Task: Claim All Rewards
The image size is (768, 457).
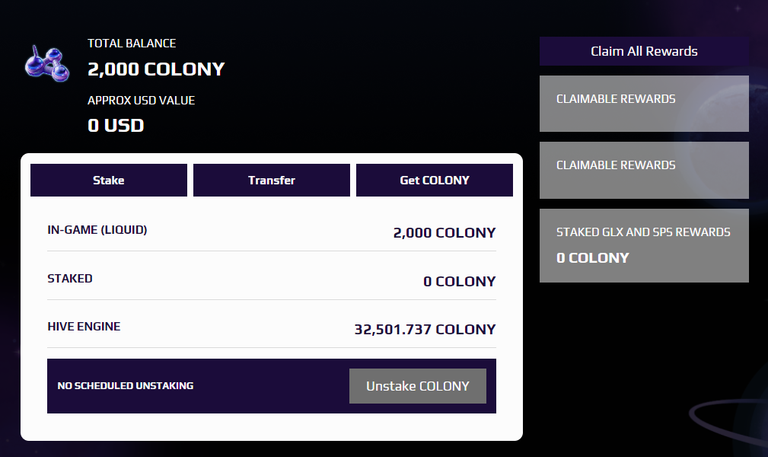Action: click(644, 51)
